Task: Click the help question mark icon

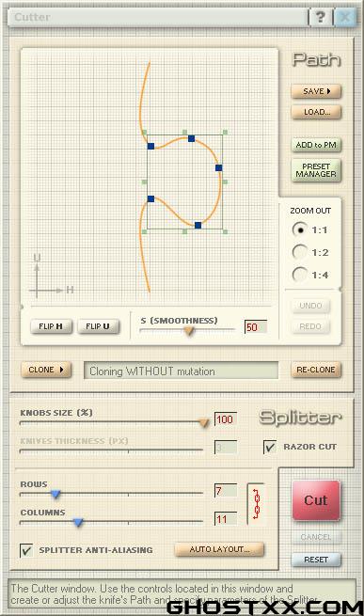Action: (321, 17)
